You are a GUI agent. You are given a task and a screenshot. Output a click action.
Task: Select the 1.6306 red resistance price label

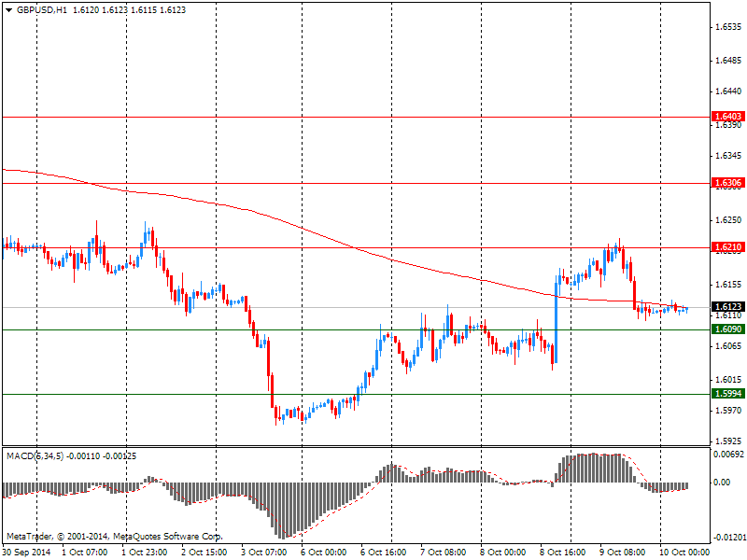pos(728,183)
